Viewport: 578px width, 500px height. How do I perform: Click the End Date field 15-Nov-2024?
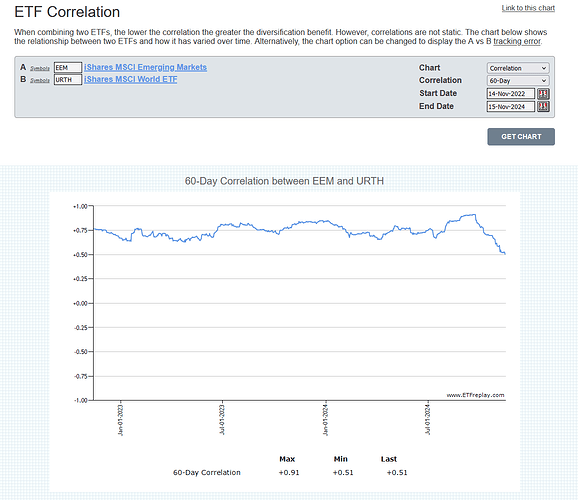[x=511, y=107]
